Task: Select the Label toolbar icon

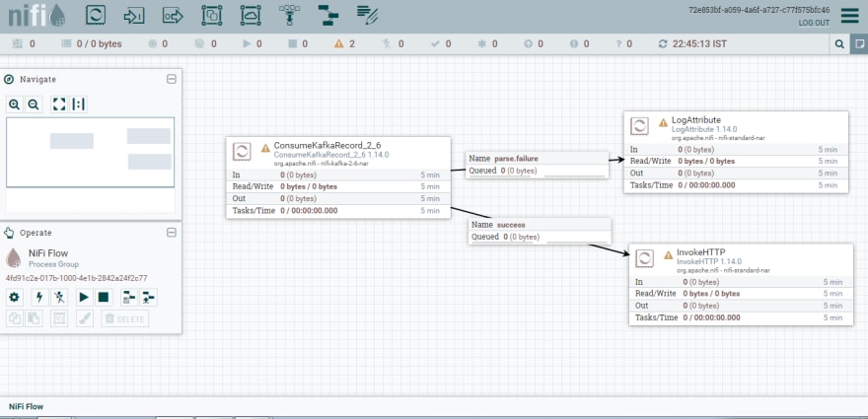Action: 367,15
